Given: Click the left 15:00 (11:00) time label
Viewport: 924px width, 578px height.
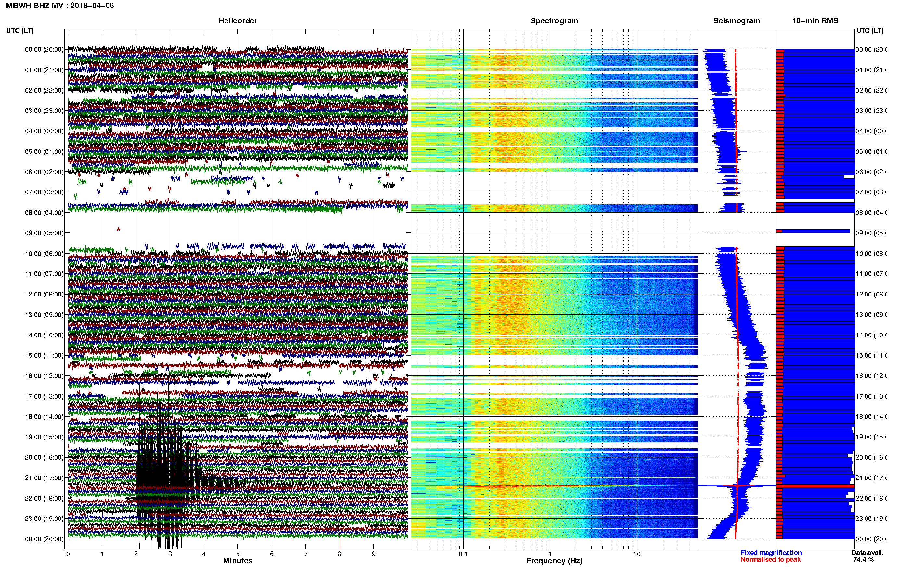Looking at the screenshot, I should [x=44, y=356].
